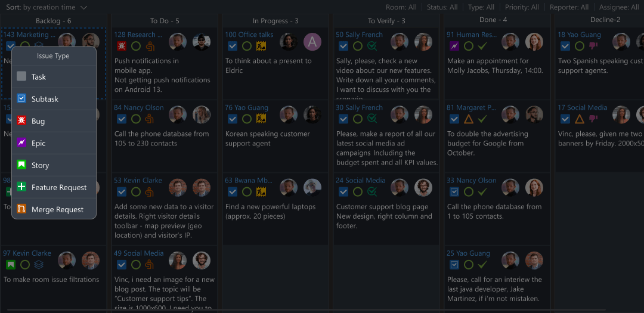The height and width of the screenshot is (313, 644).
Task: Open the Assignee filter dropdown
Action: coord(619,7)
